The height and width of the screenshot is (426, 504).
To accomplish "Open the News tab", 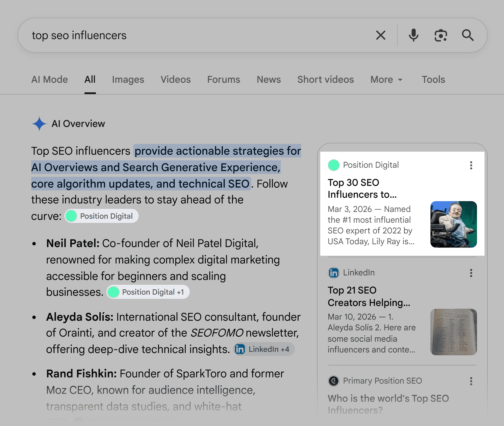I will pyautogui.click(x=269, y=79).
